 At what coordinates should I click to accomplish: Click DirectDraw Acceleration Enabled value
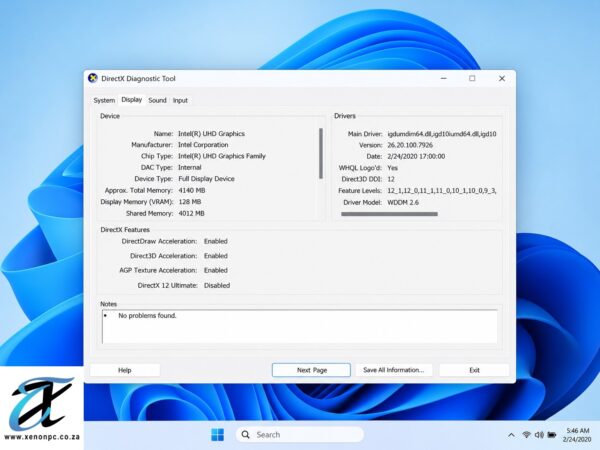(x=215, y=241)
